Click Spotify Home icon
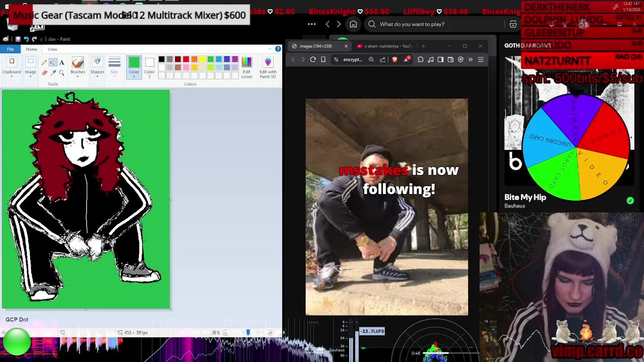Image resolution: width=644 pixels, height=362 pixels. [x=353, y=24]
